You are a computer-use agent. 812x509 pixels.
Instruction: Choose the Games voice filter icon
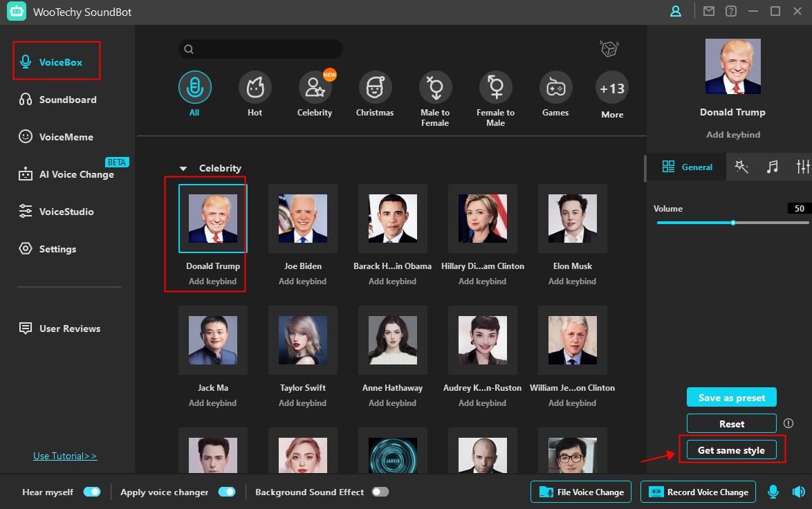(555, 88)
